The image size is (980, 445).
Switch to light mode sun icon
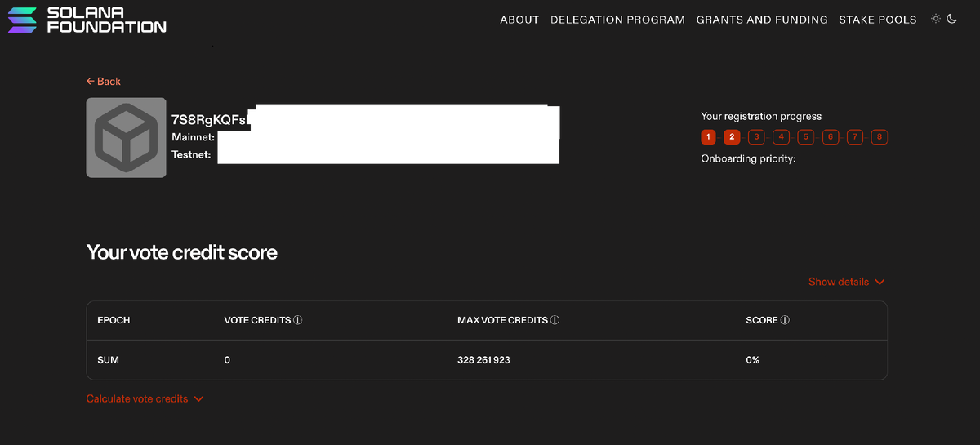[936, 19]
